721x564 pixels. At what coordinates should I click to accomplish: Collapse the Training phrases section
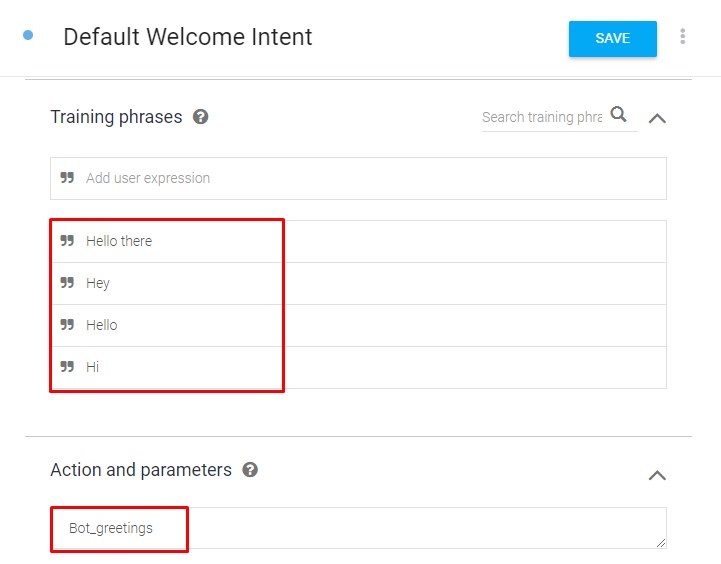click(657, 118)
